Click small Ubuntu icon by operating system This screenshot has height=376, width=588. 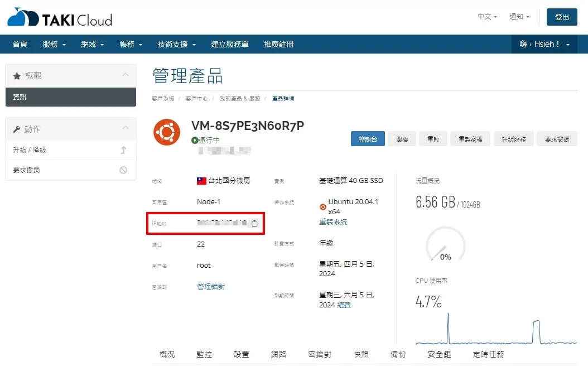322,206
